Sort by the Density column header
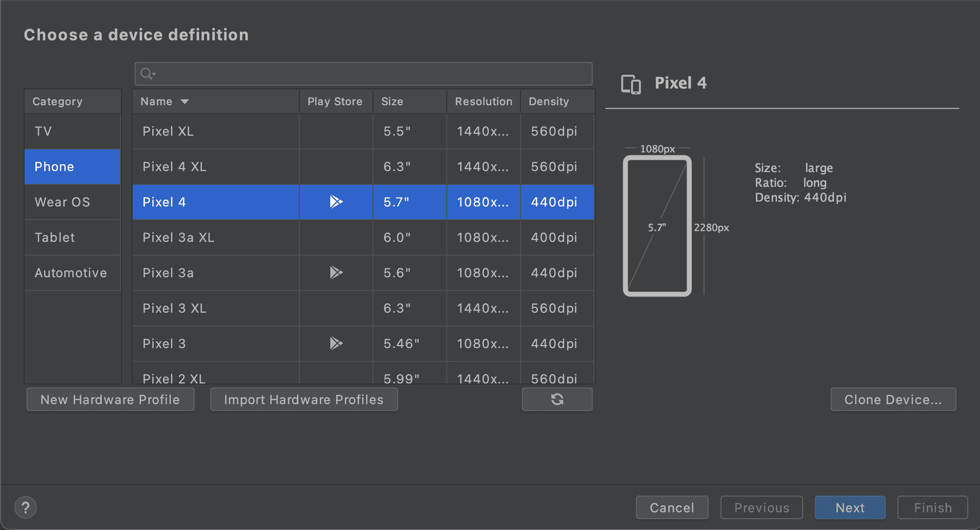Screen dimensions: 980x530 click(x=557, y=101)
